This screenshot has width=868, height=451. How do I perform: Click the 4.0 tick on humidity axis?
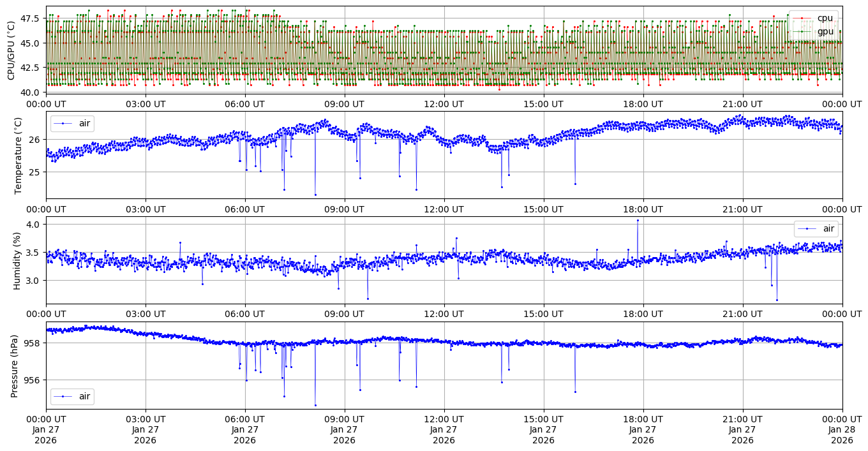(33, 224)
